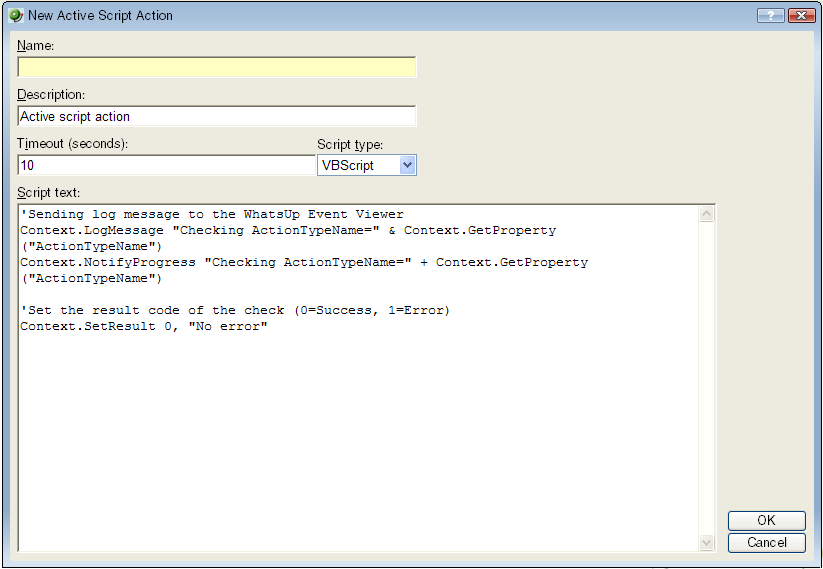The width and height of the screenshot is (823, 569).
Task: Click the script text scrollbar down arrow
Action: [707, 543]
